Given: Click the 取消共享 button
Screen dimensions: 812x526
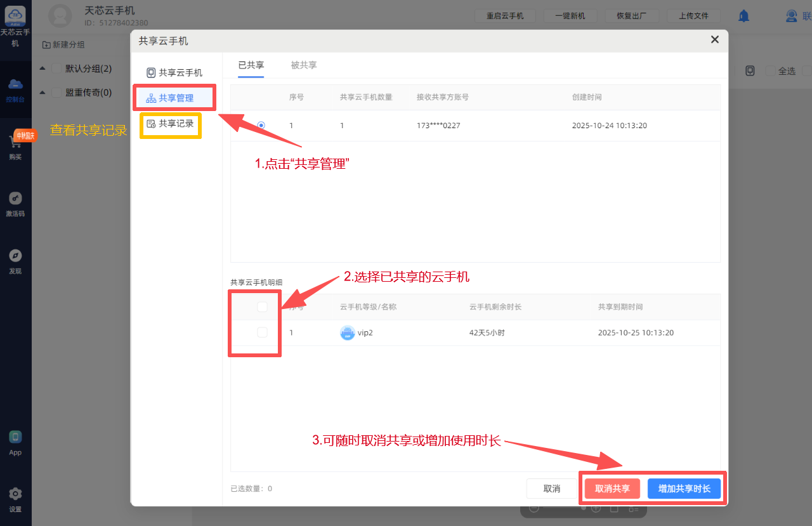Looking at the screenshot, I should click(x=612, y=489).
